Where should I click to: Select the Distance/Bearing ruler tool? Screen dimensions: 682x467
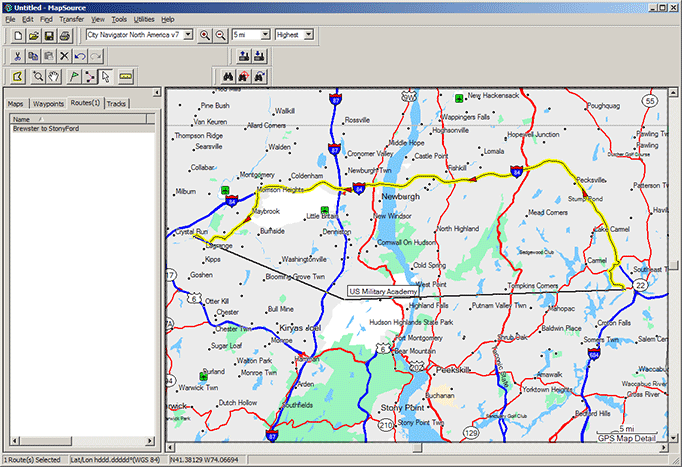coord(126,77)
